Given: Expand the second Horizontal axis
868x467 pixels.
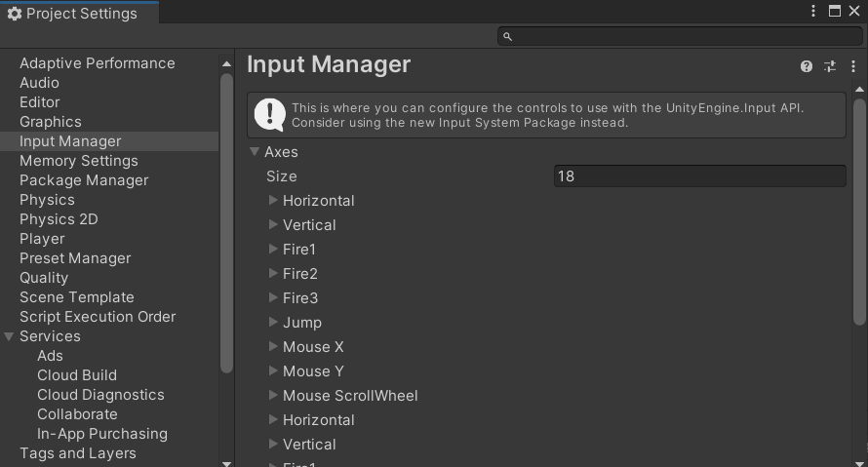Looking at the screenshot, I should tap(273, 419).
